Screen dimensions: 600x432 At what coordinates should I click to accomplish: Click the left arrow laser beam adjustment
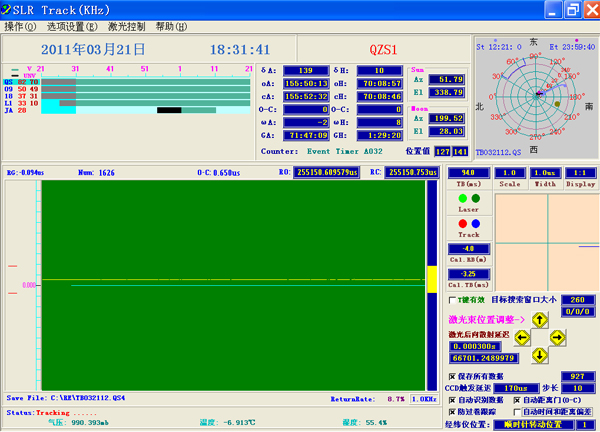pyautogui.click(x=522, y=338)
